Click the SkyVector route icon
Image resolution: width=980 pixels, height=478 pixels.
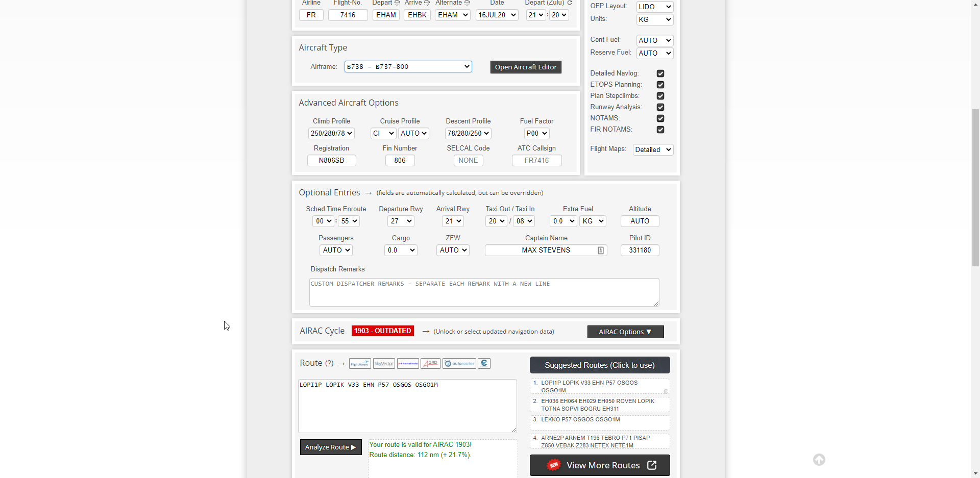[384, 364]
